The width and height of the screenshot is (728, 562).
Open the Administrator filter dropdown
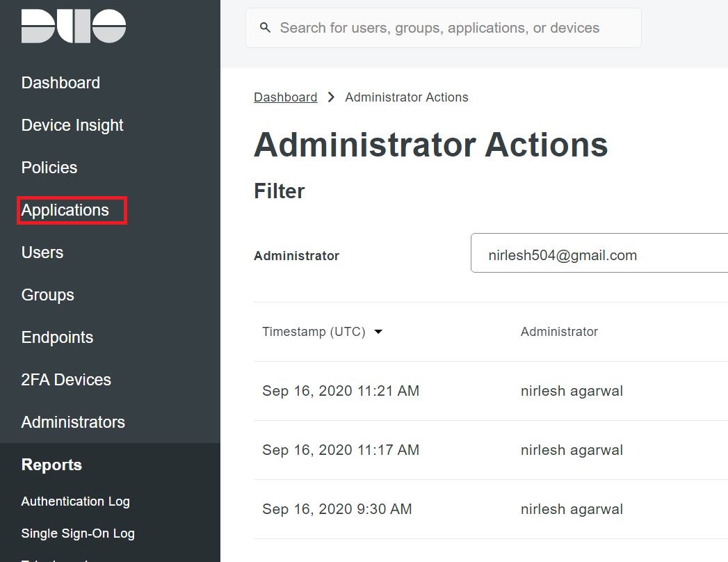click(x=598, y=255)
